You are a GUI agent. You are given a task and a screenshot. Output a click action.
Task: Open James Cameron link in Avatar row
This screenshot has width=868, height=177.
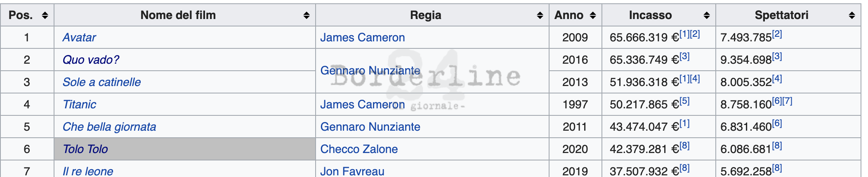tap(362, 38)
